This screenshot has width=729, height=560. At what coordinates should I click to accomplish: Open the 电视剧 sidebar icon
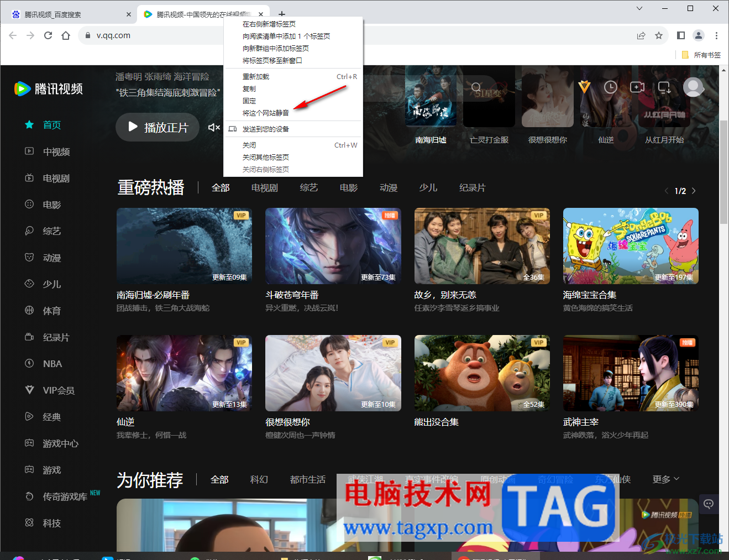[29, 178]
